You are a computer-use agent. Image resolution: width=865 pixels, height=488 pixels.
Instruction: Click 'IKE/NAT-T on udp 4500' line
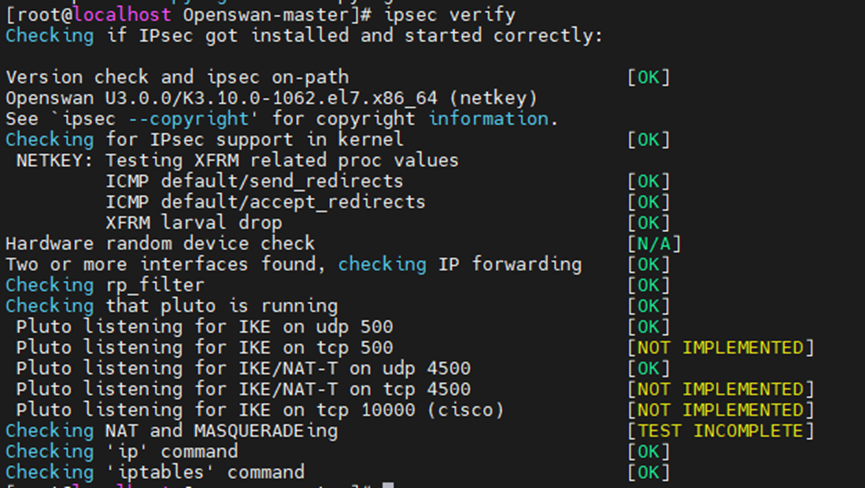tap(243, 368)
